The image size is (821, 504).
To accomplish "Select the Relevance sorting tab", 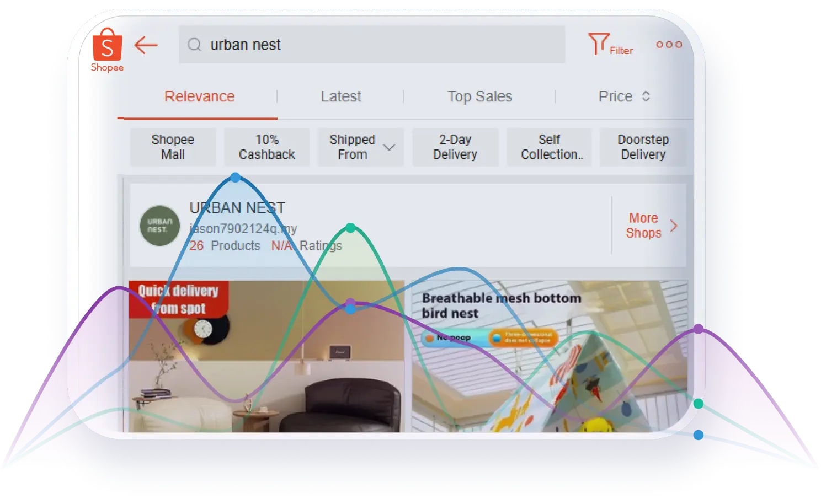I will click(199, 96).
